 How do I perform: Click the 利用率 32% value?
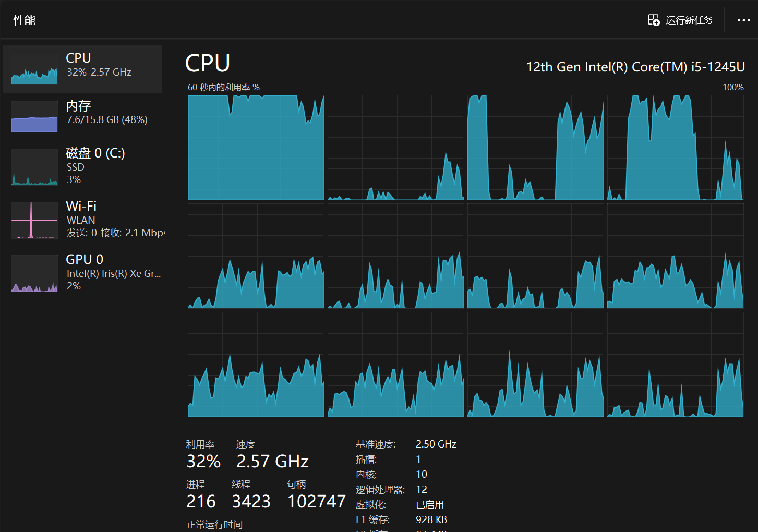(x=203, y=461)
